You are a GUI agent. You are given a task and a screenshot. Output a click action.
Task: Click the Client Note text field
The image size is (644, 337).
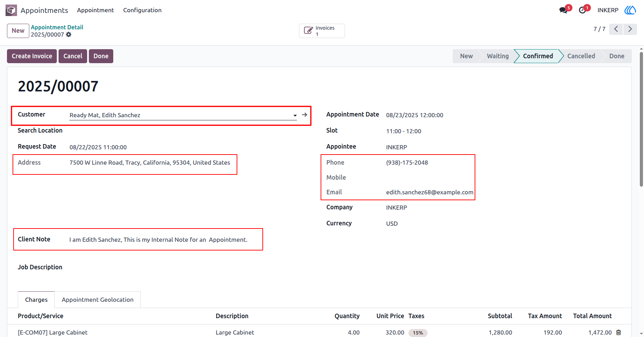(x=158, y=240)
